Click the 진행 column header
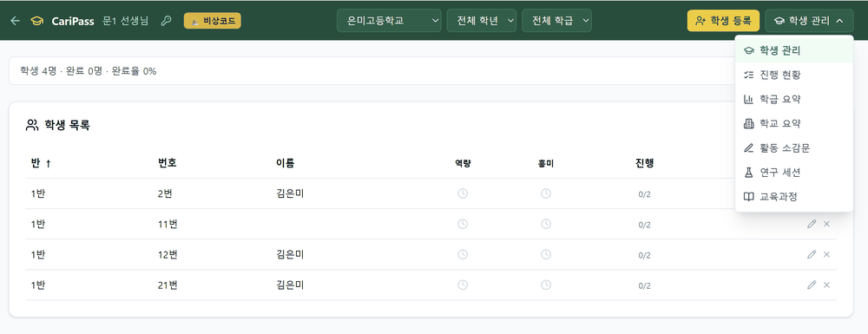 pyautogui.click(x=645, y=163)
